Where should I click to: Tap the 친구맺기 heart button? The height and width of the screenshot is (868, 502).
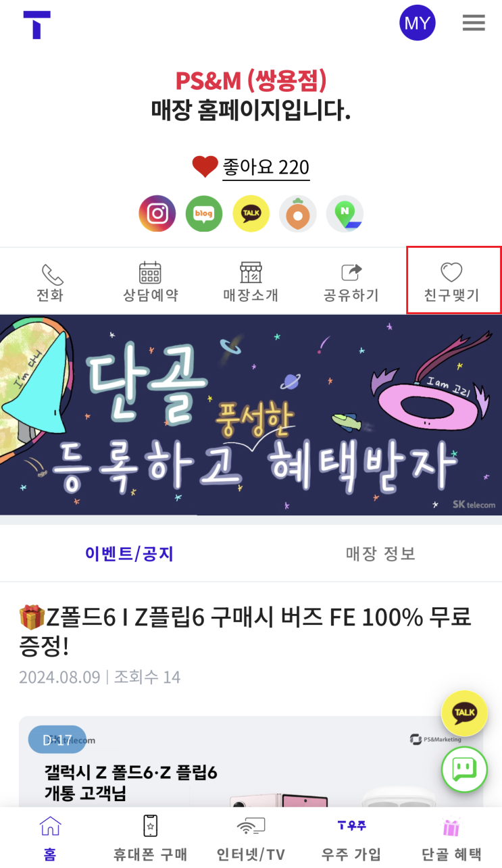pos(452,281)
